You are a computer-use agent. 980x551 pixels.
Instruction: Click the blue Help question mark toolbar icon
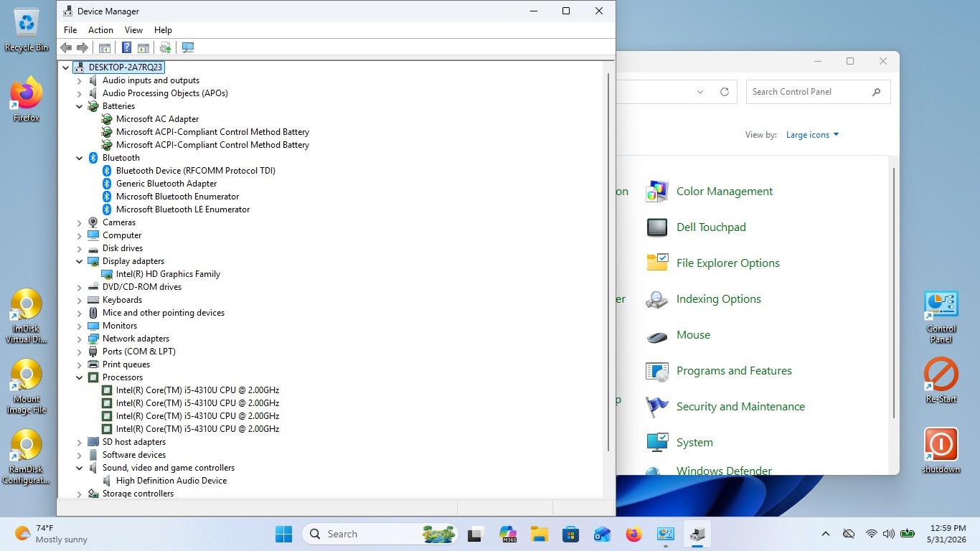coord(126,47)
